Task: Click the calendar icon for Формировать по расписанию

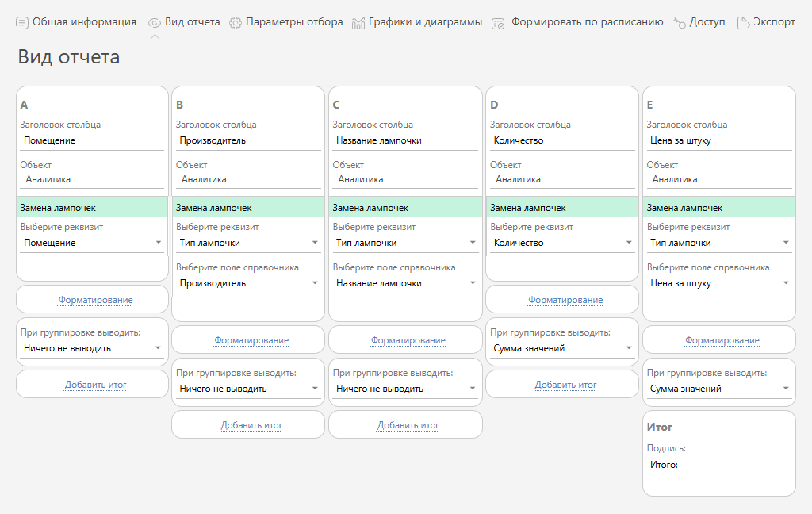Action: 498,23
